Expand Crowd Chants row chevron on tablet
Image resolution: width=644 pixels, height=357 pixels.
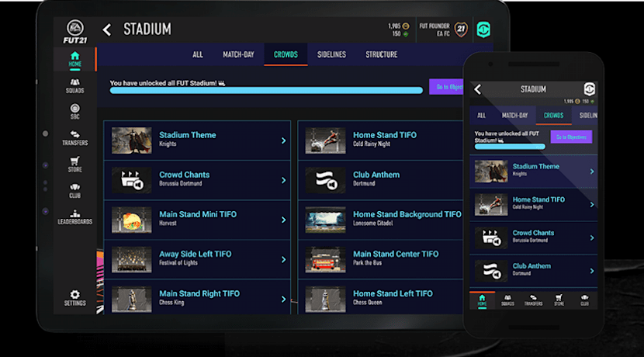(283, 180)
